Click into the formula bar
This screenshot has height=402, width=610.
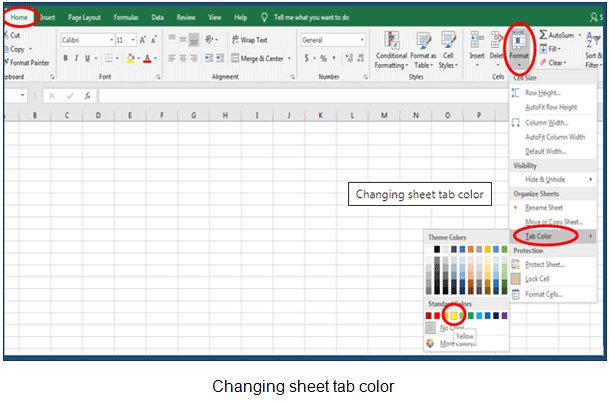click(303, 95)
